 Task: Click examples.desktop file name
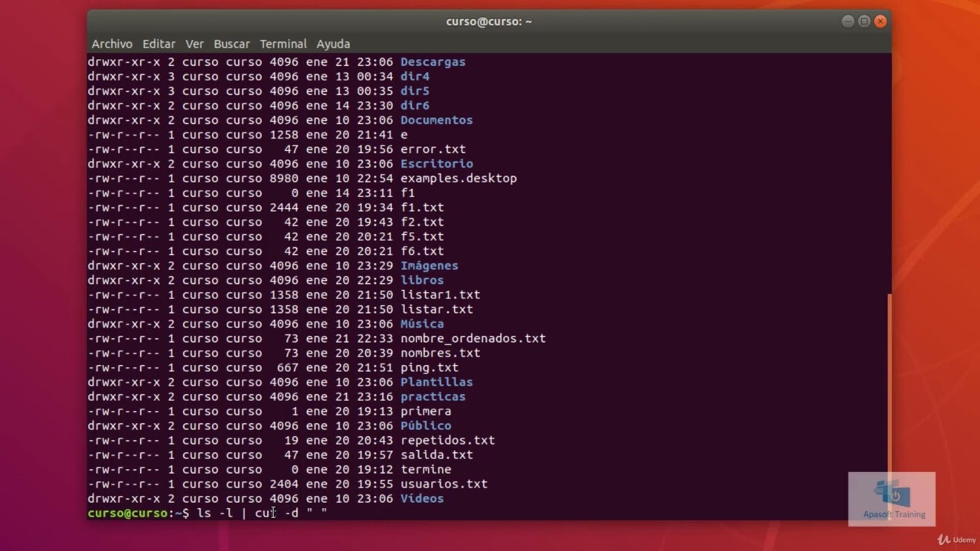point(459,178)
